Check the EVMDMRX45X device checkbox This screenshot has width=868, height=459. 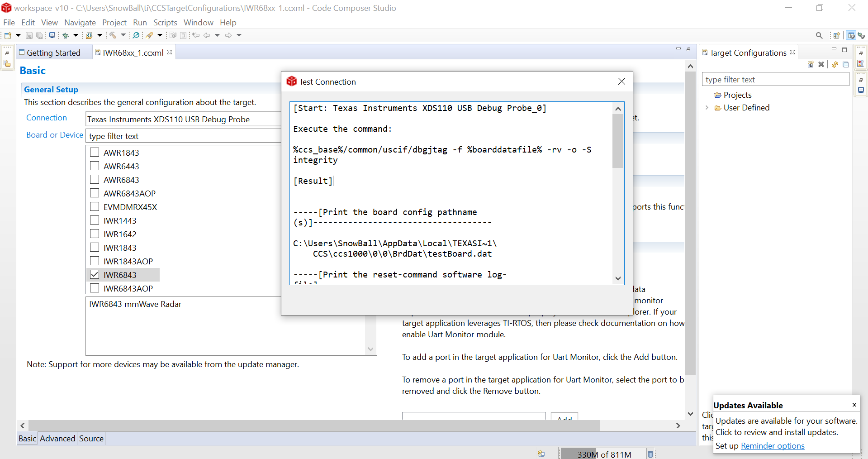click(95, 206)
